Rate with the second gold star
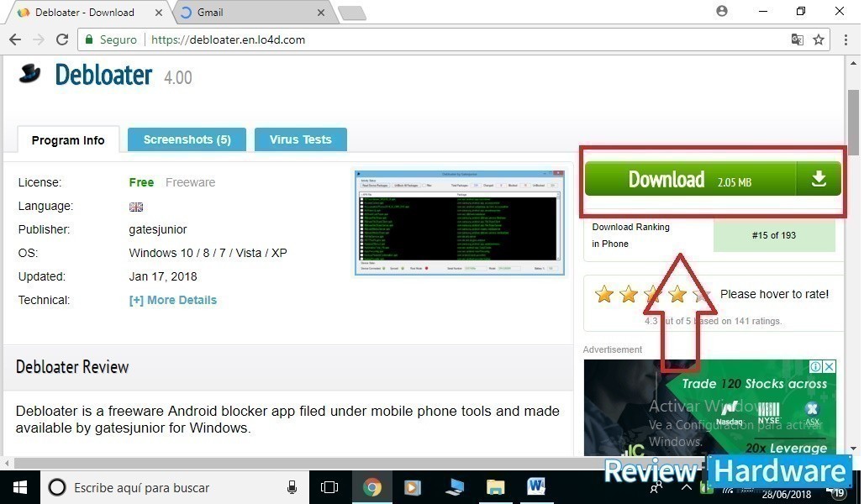 coord(628,294)
